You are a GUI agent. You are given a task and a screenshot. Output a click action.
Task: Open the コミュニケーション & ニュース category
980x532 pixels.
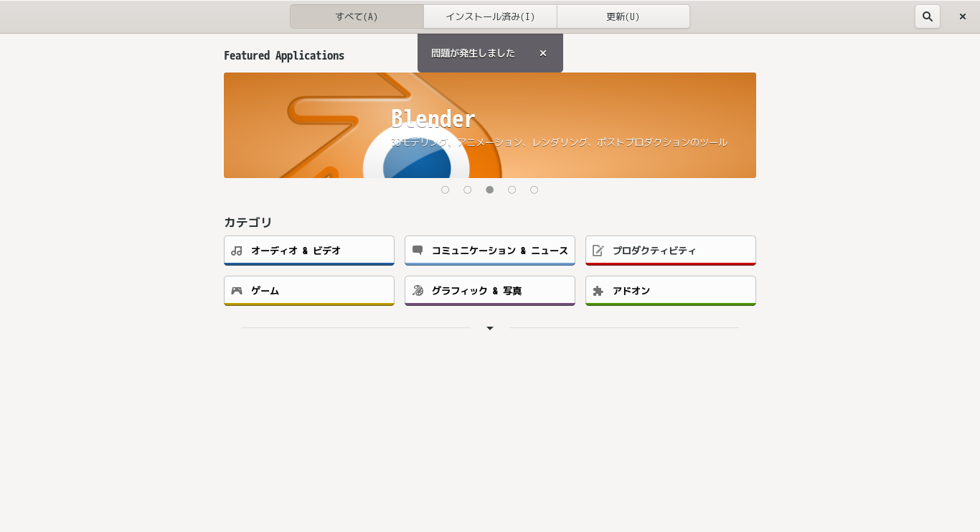[x=490, y=251]
